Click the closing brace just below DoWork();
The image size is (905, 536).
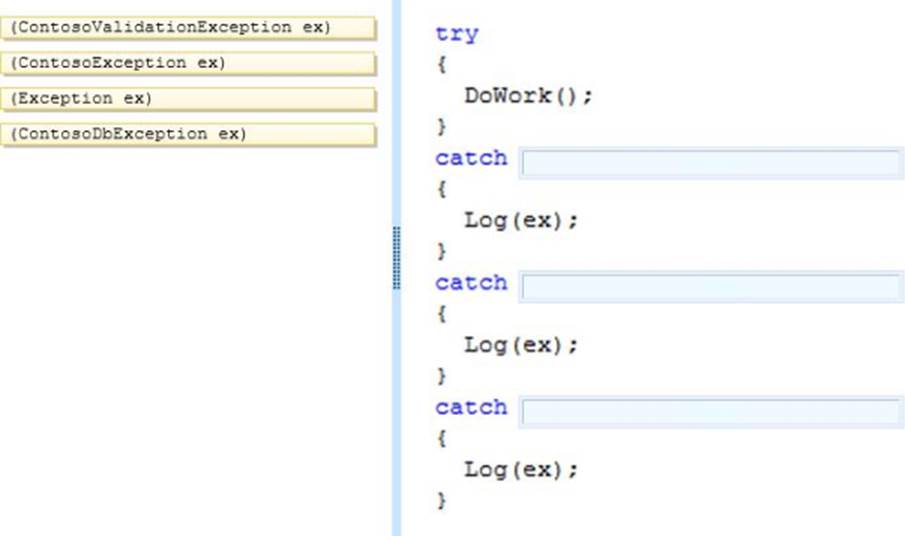point(442,127)
